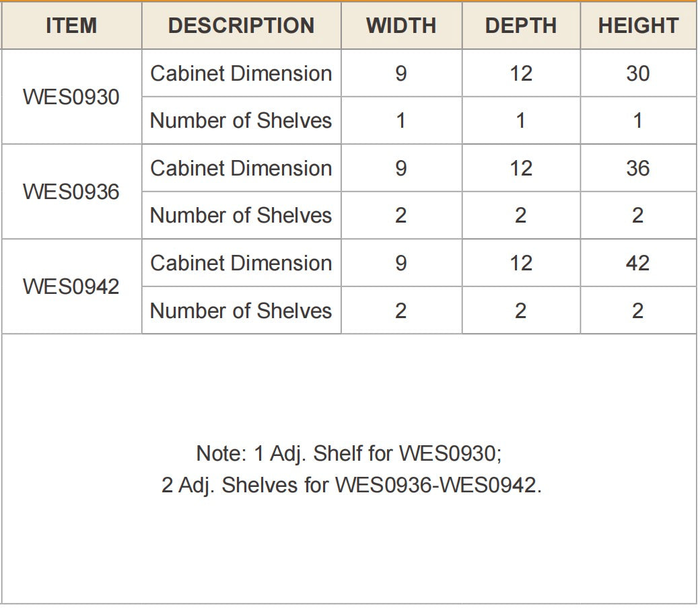
Task: Click the DESCRIPTION column header
Action: pyautogui.click(x=242, y=26)
